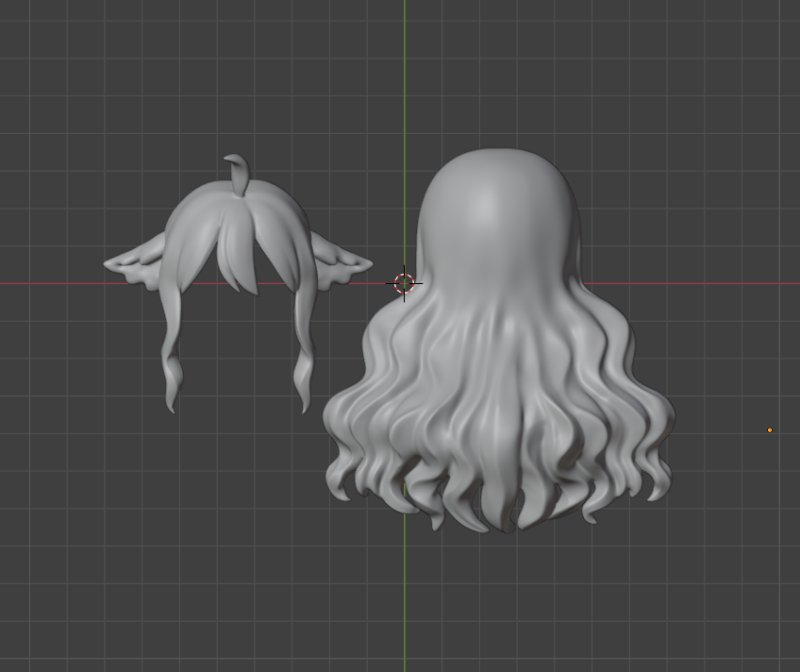Select the small orange origin dot

[770, 430]
